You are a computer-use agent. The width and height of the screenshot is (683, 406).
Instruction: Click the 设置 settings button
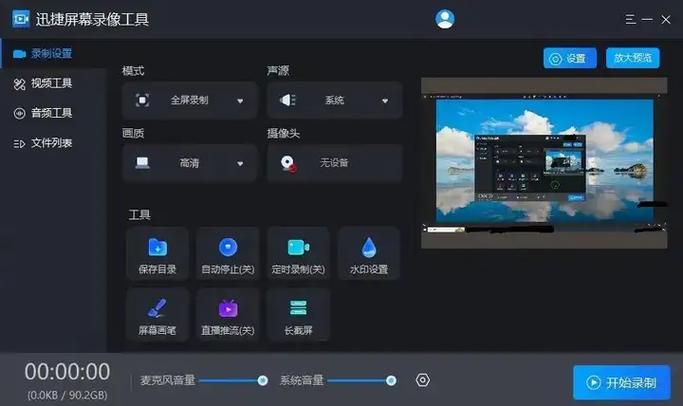(570, 58)
